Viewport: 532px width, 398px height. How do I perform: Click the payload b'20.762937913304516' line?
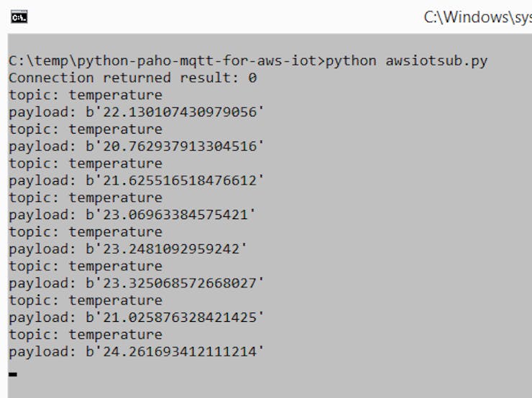pos(137,147)
